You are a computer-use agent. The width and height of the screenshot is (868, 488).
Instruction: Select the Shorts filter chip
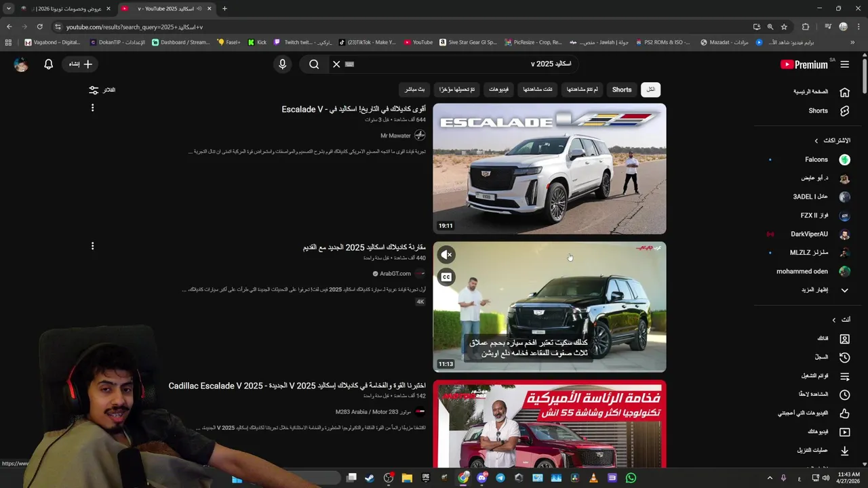(622, 89)
